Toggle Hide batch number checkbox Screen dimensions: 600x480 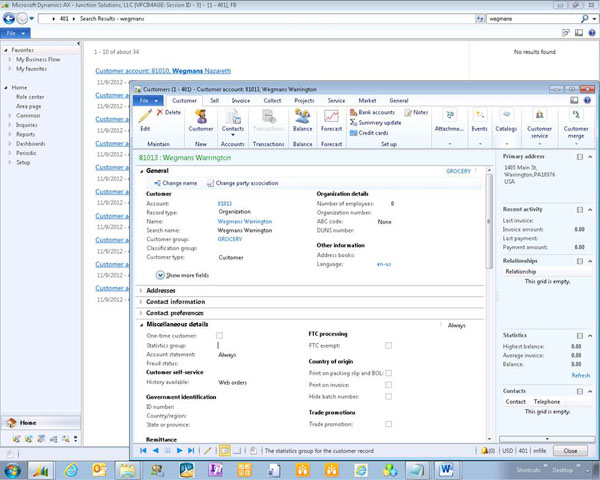coord(388,397)
